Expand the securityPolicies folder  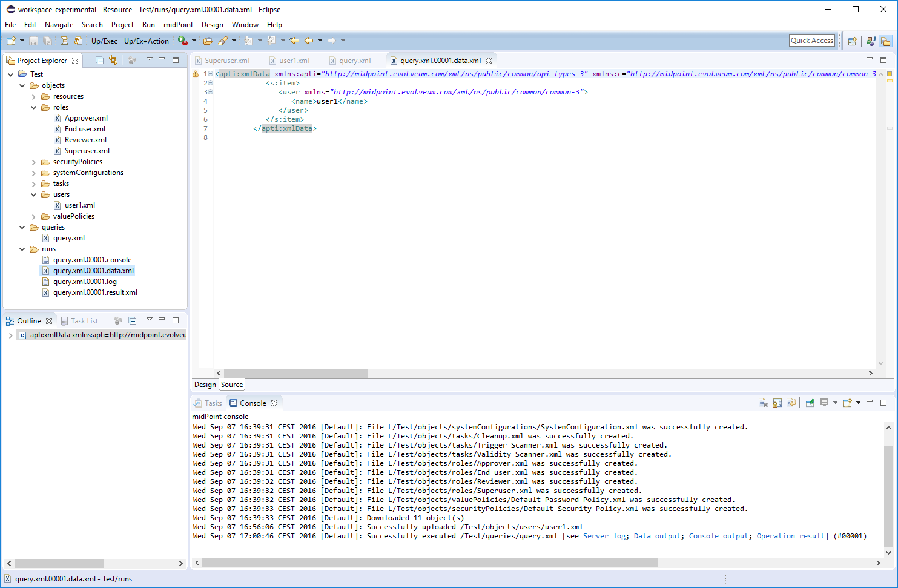[x=34, y=162]
